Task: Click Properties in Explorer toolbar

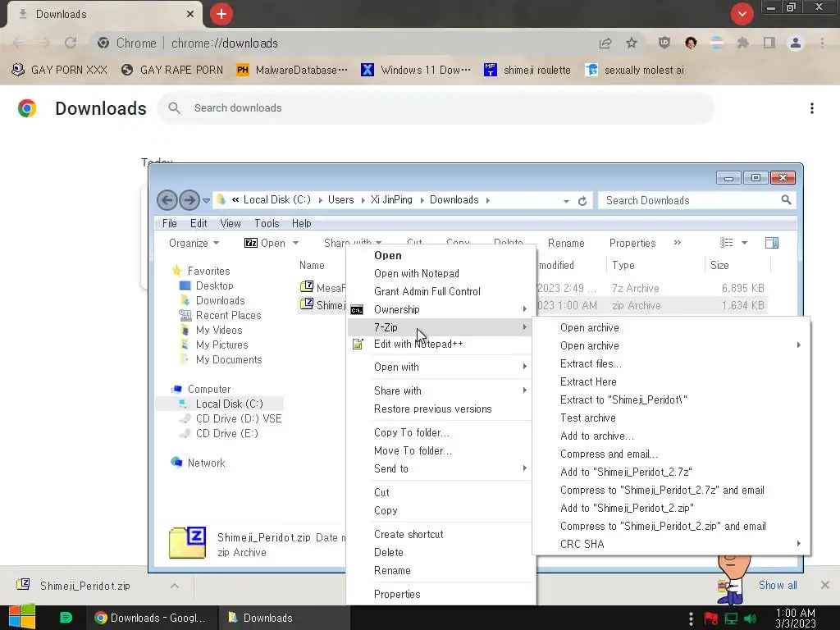Action: click(x=632, y=243)
